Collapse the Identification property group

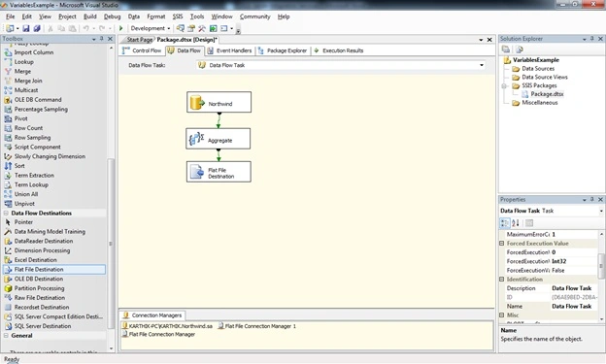click(x=502, y=279)
